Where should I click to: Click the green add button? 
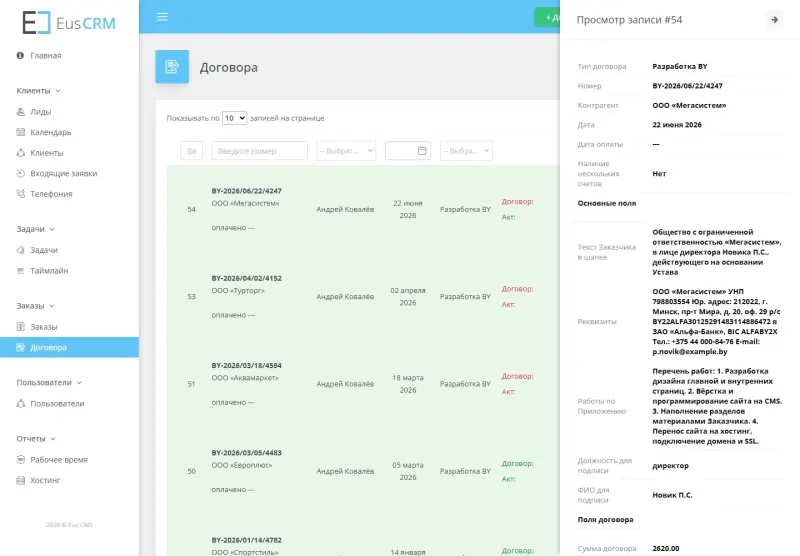[x=547, y=17]
